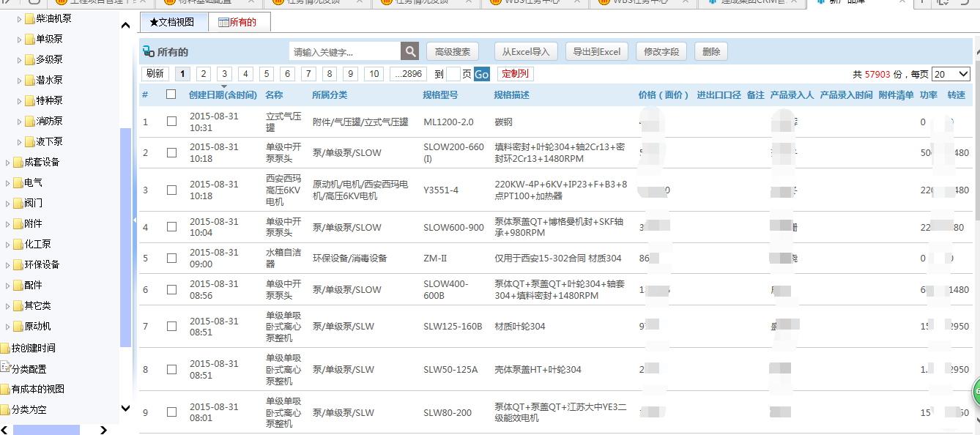
Task: Open the 定制列 customize columns link
Action: point(516,74)
